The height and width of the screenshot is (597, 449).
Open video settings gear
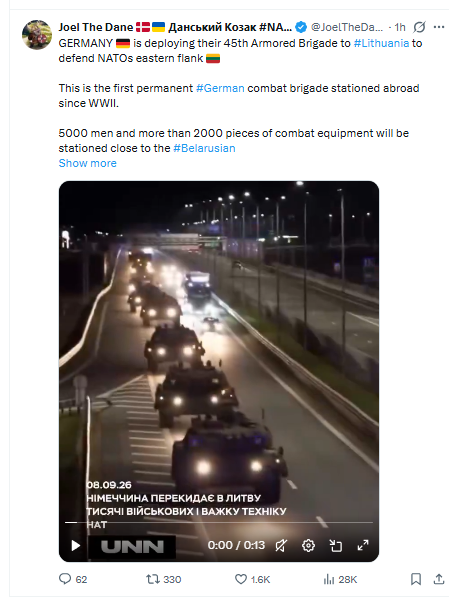pyautogui.click(x=308, y=546)
